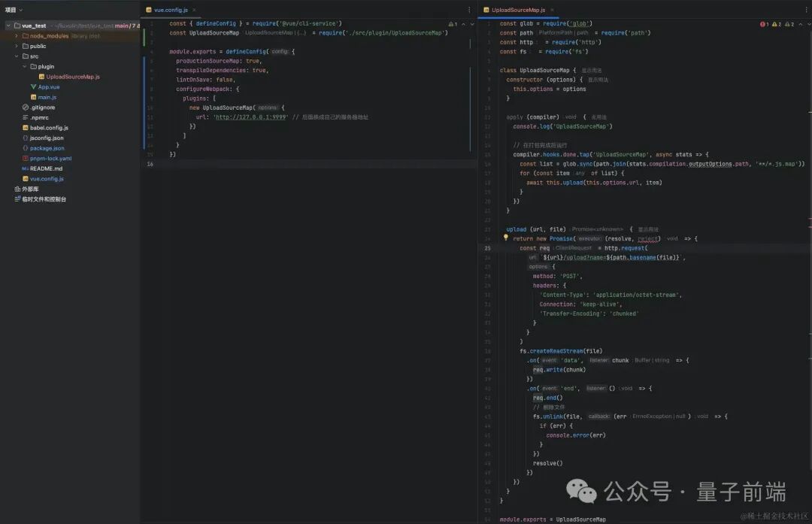Image resolution: width=812 pixels, height=524 pixels.
Task: Click the YAML icon beside pnpm-lock.yaml
Action: pos(26,159)
